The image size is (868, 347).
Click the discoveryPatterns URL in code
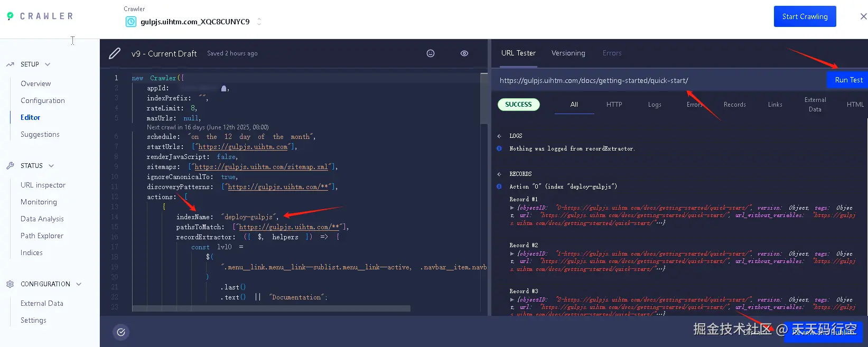pyautogui.click(x=278, y=187)
